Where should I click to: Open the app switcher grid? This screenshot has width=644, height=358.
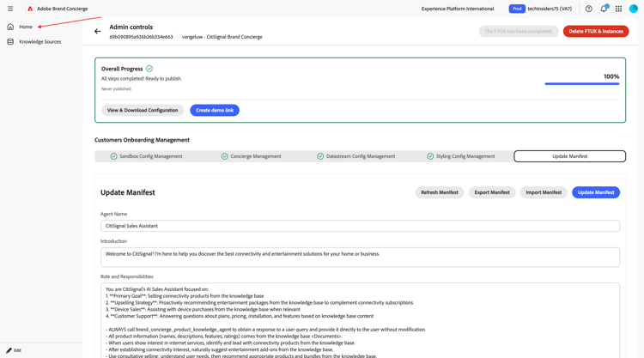(x=618, y=9)
